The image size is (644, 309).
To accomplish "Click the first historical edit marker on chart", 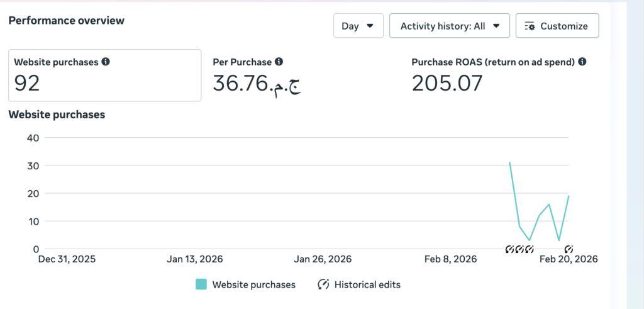I will 510,249.
